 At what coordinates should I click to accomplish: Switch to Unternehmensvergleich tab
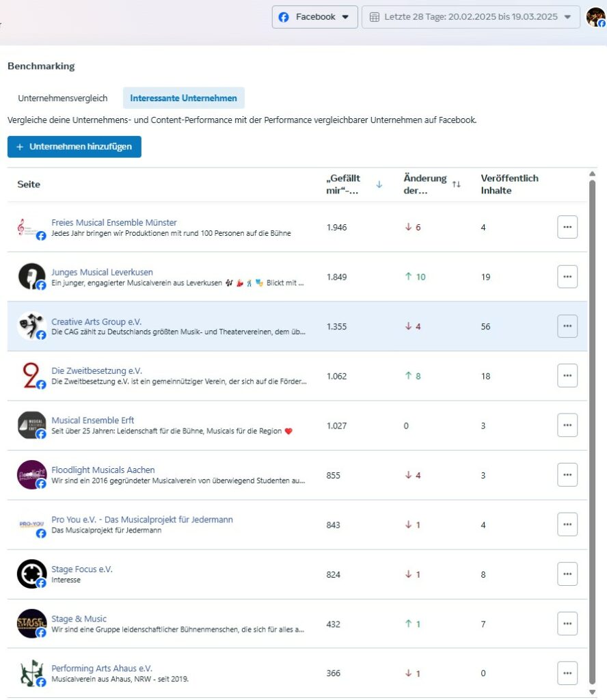(x=63, y=98)
